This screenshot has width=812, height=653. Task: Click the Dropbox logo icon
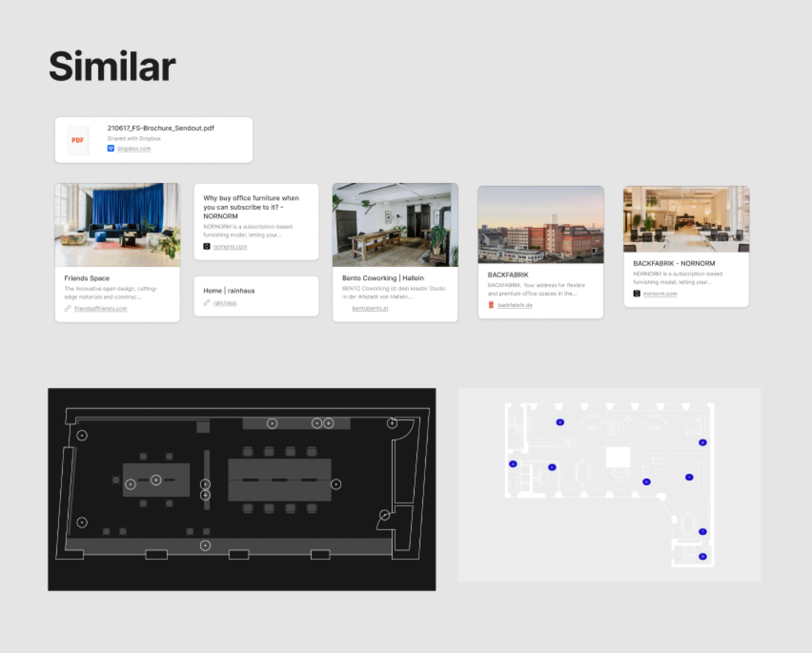(111, 149)
